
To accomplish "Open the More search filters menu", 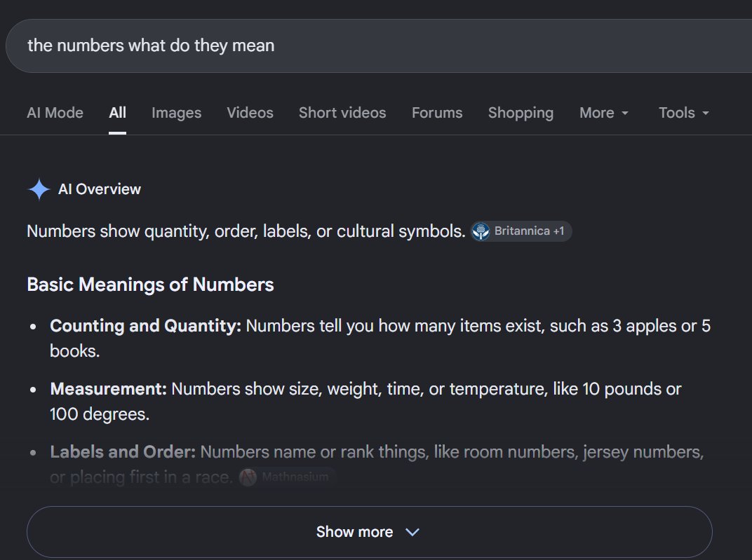I will (604, 113).
